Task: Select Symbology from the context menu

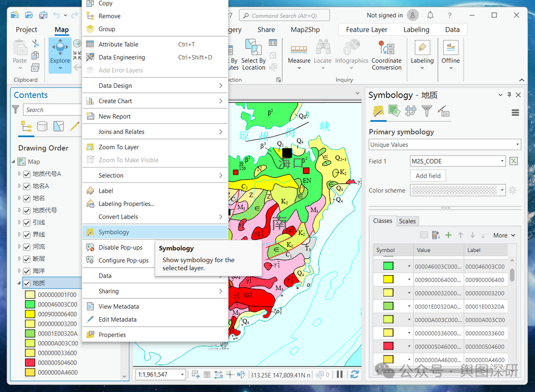Action: (114, 232)
